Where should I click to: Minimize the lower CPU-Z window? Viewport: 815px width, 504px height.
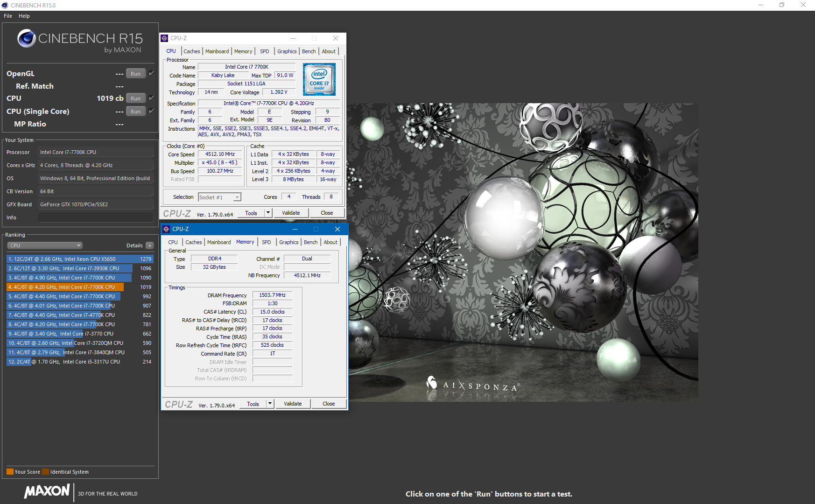295,229
